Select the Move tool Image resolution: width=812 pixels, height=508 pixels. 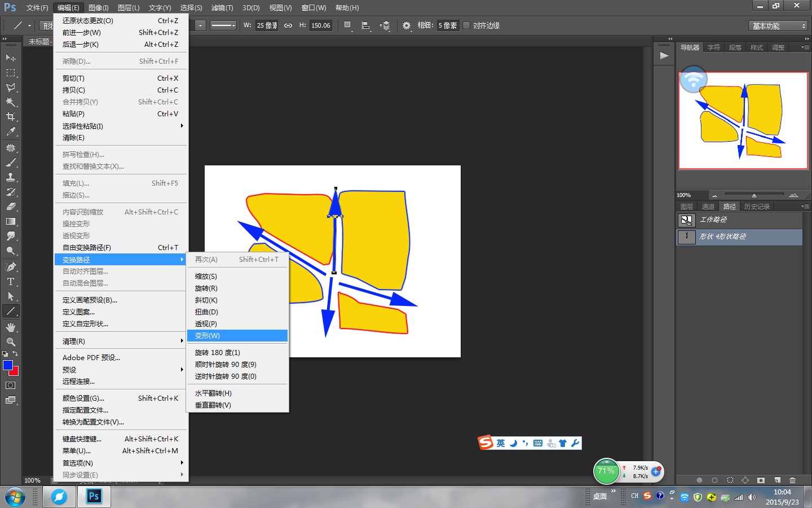click(11, 58)
